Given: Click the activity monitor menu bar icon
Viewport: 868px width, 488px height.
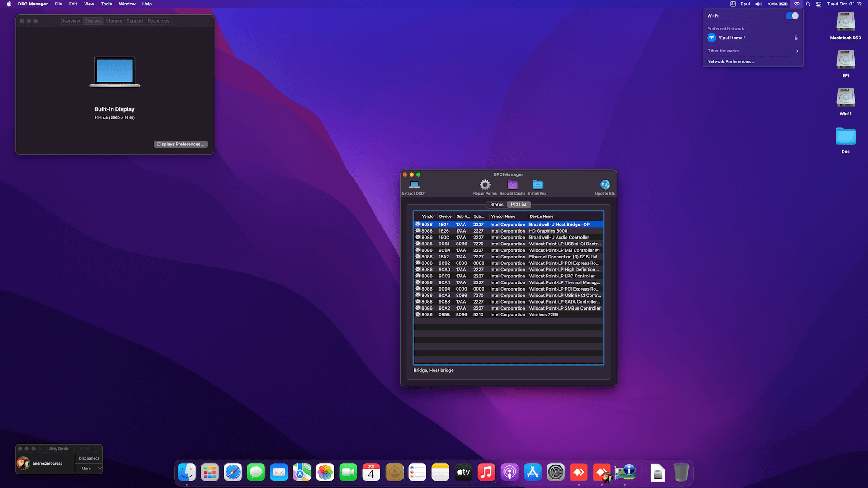Looking at the screenshot, I should coord(732,4).
